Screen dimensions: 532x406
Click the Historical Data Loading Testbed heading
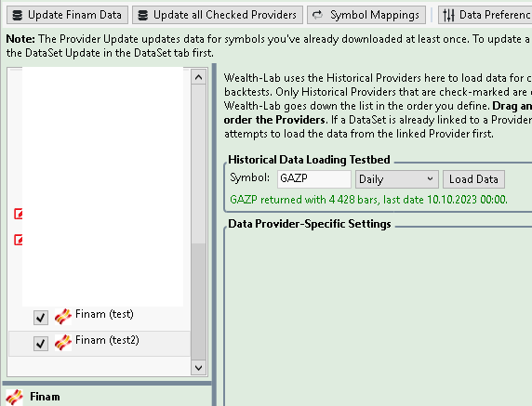click(309, 160)
